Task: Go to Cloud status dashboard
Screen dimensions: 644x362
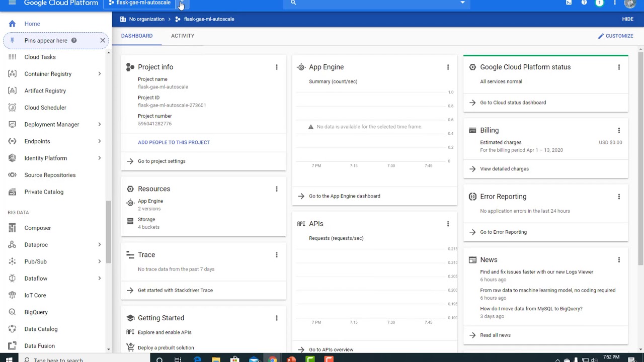Action: (x=513, y=103)
